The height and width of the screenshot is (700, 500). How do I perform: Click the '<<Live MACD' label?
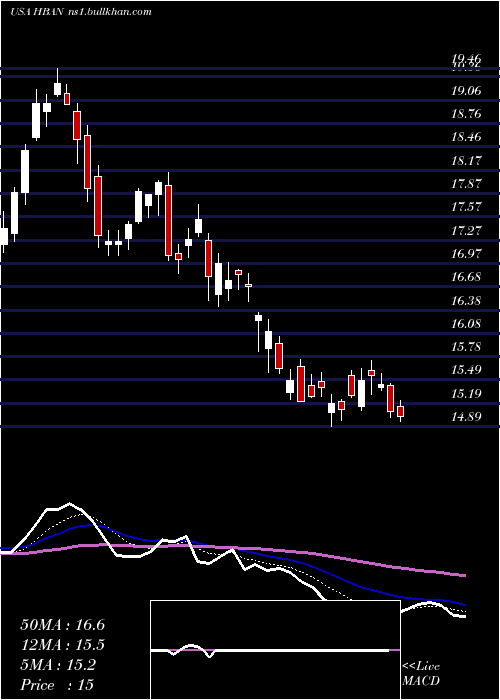[x=421, y=673]
